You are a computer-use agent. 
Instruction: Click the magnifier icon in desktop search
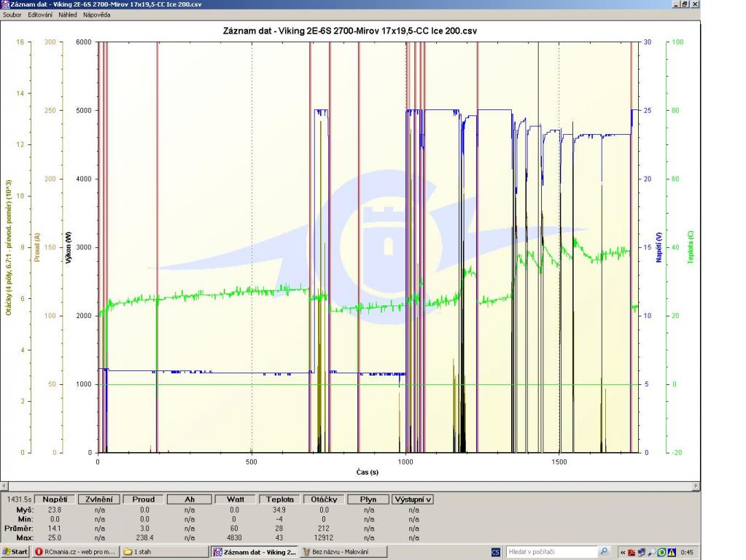pyautogui.click(x=604, y=552)
